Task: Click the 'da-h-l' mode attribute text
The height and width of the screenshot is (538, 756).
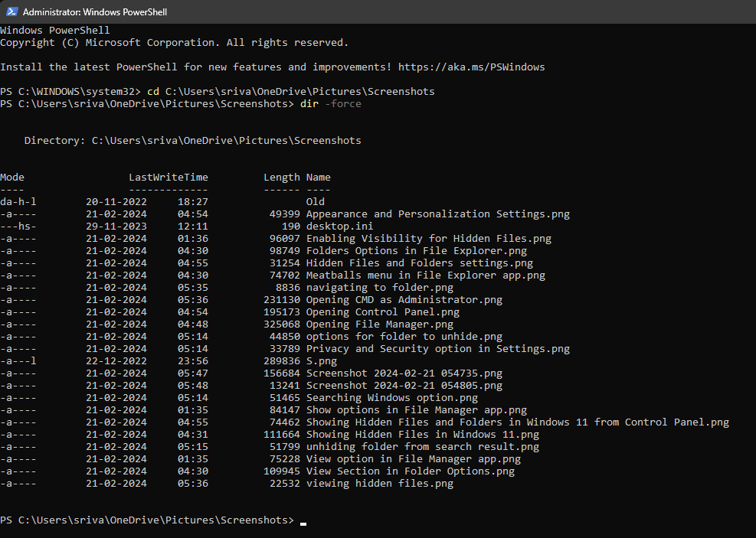Action: point(18,202)
